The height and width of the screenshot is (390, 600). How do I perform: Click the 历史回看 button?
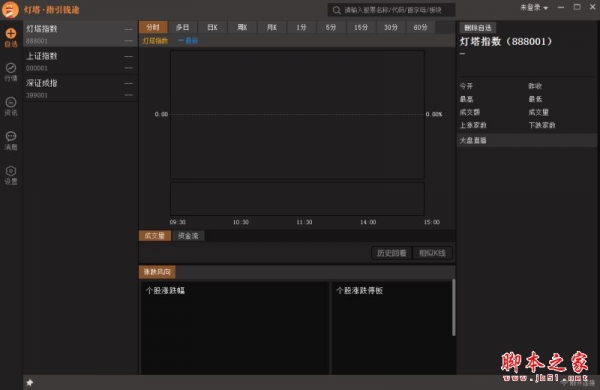391,253
